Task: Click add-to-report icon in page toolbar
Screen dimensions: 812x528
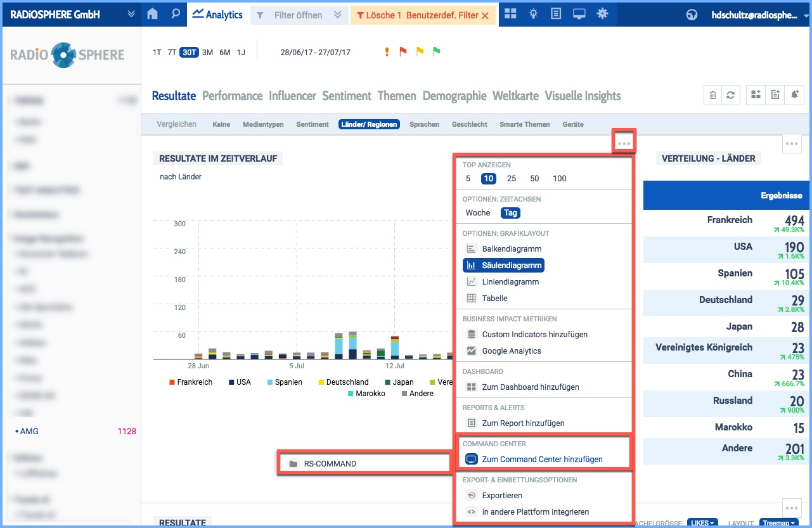Action: (x=775, y=94)
